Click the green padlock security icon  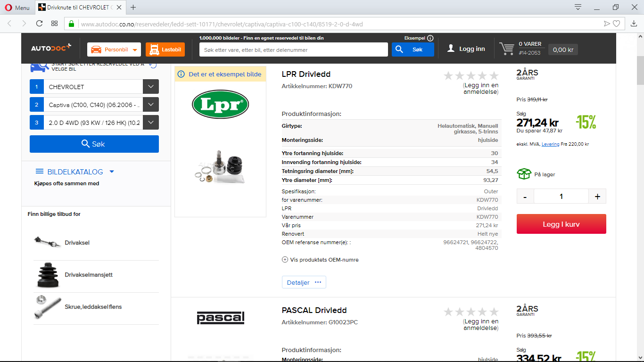[x=72, y=24]
